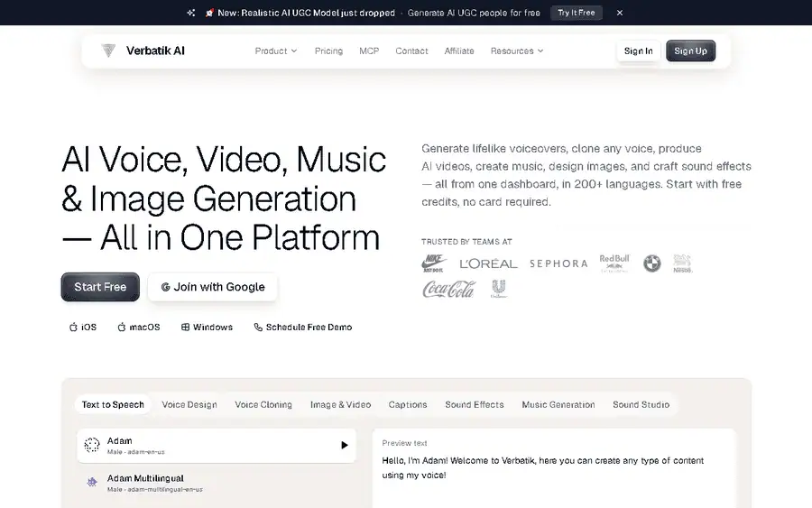The height and width of the screenshot is (508, 812).
Task: Click the Sephora logo
Action: [x=558, y=263]
